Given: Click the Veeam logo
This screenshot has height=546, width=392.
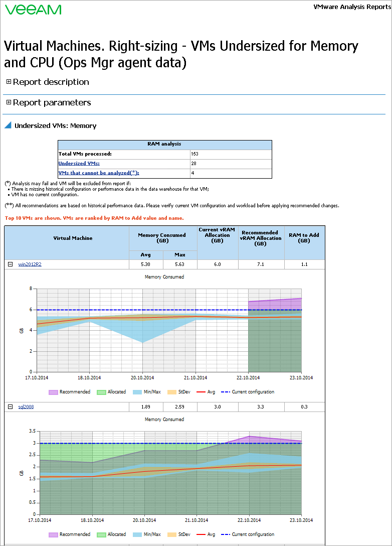Looking at the screenshot, I should pyautogui.click(x=34, y=10).
